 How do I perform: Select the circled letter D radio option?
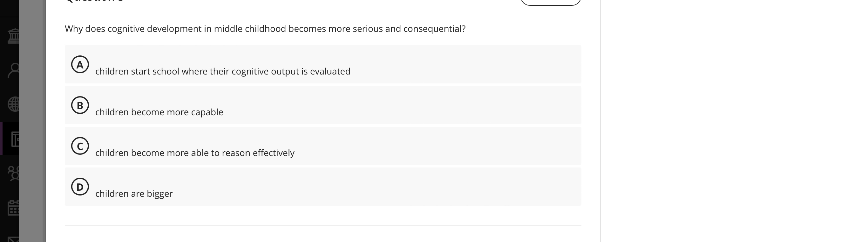80,187
